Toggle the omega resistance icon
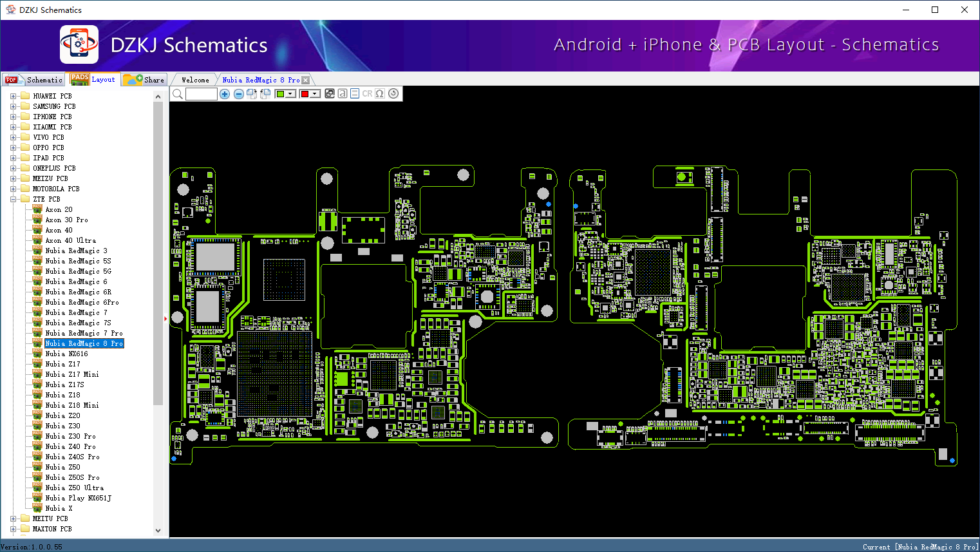Image resolution: width=980 pixels, height=552 pixels. 380,94
